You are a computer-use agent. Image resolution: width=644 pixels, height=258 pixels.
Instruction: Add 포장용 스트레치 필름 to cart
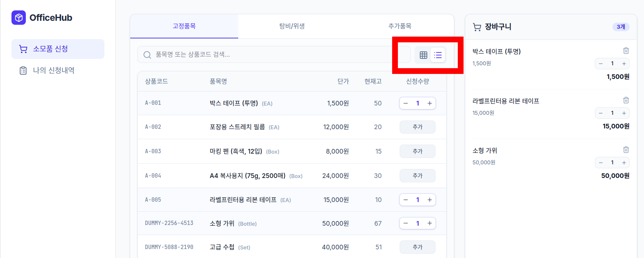pos(418,127)
